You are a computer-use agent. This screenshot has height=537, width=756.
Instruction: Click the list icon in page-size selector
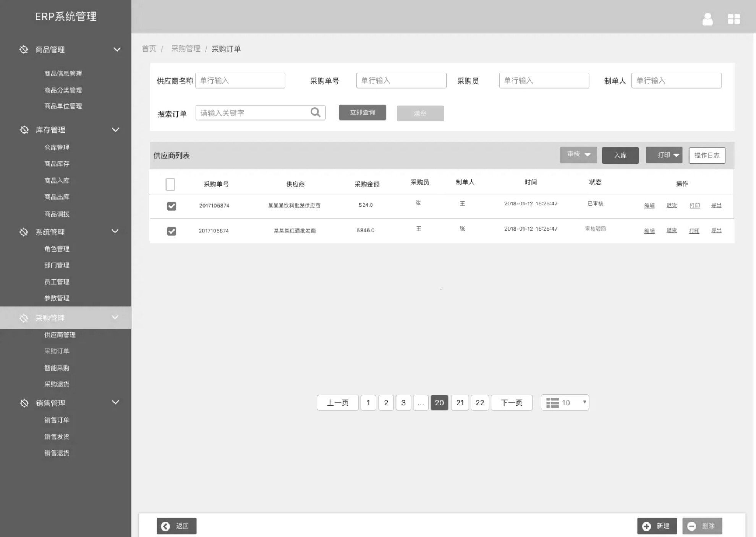coord(552,403)
